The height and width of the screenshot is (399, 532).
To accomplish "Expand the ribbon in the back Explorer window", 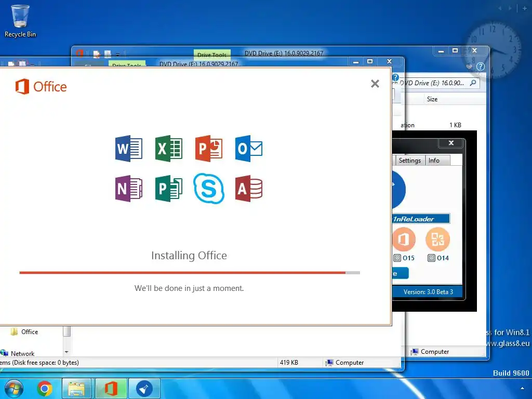I will (x=470, y=66).
